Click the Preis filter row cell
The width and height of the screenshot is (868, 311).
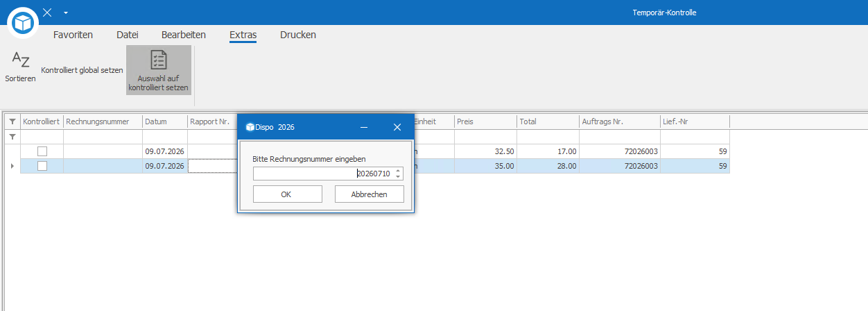(x=485, y=137)
